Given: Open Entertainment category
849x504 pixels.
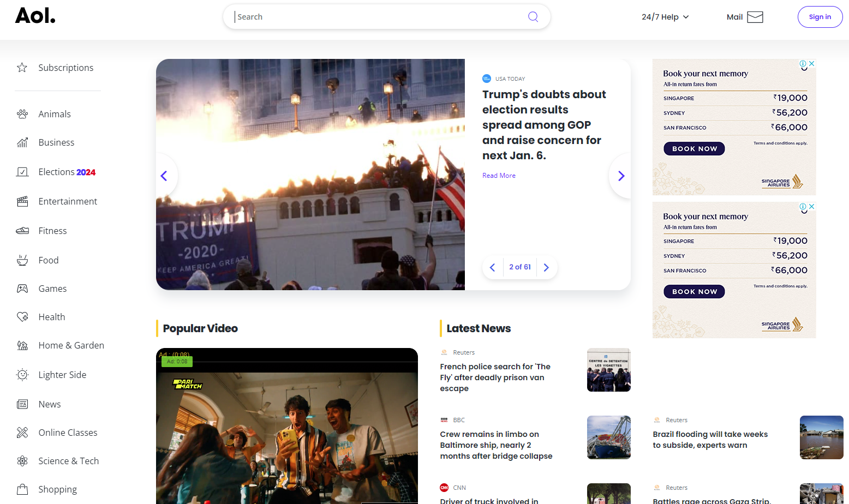Looking at the screenshot, I should [68, 201].
